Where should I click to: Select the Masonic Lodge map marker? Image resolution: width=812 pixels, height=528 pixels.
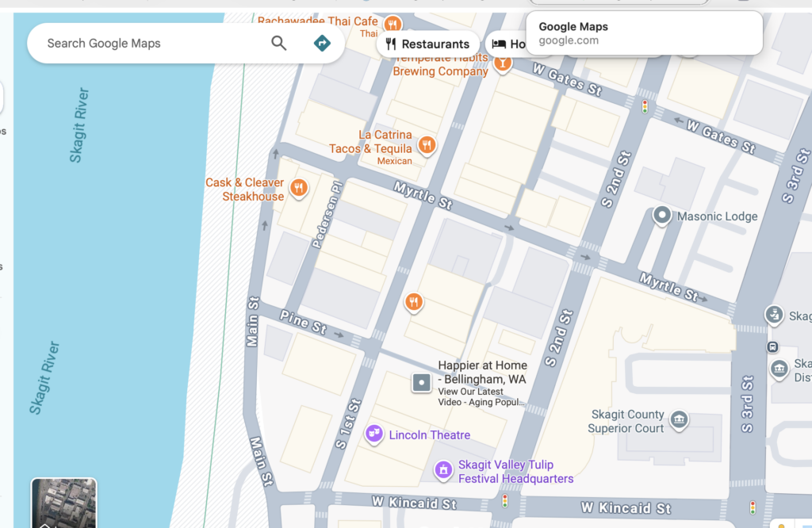pyautogui.click(x=661, y=216)
